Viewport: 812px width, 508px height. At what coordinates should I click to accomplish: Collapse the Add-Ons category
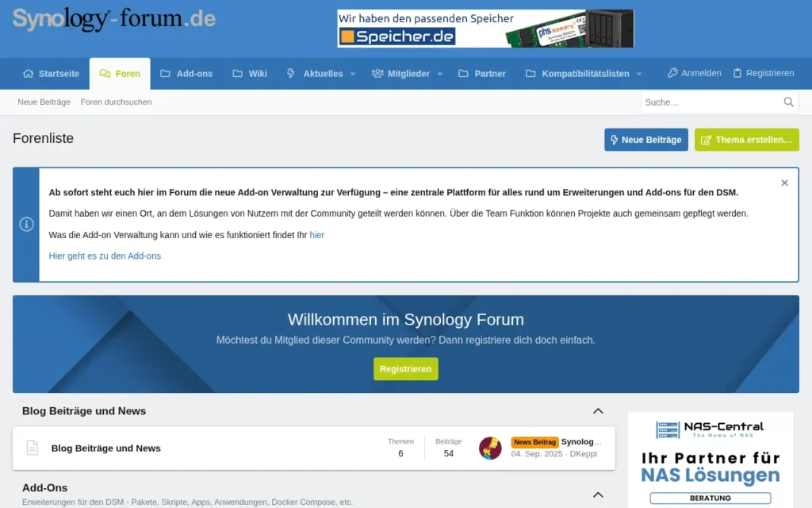coord(598,495)
